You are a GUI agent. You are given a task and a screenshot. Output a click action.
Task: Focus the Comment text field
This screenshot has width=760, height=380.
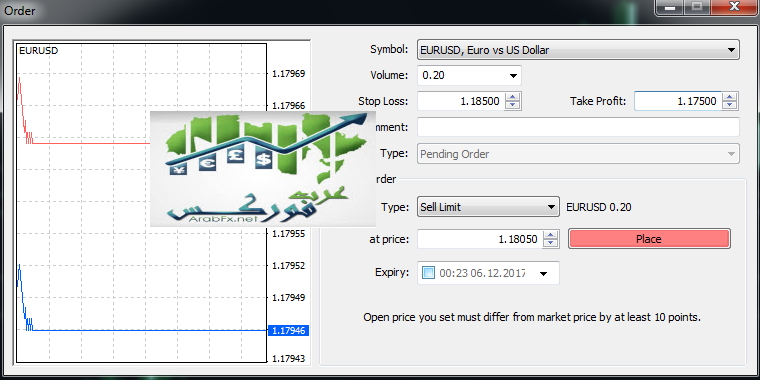coord(578,127)
